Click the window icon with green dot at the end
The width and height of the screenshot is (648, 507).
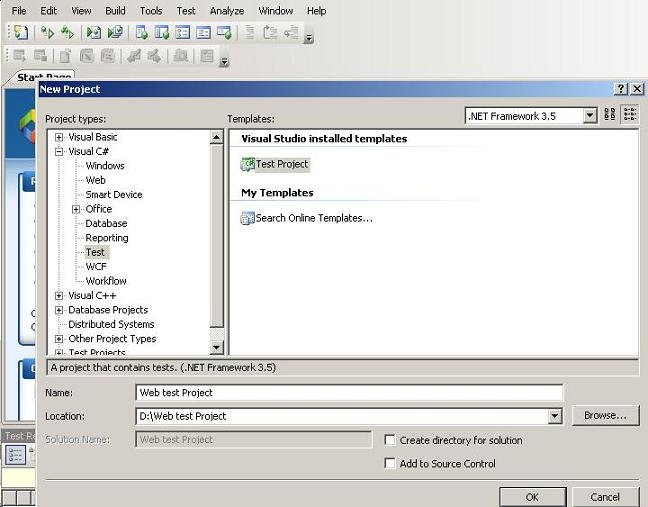point(224,33)
